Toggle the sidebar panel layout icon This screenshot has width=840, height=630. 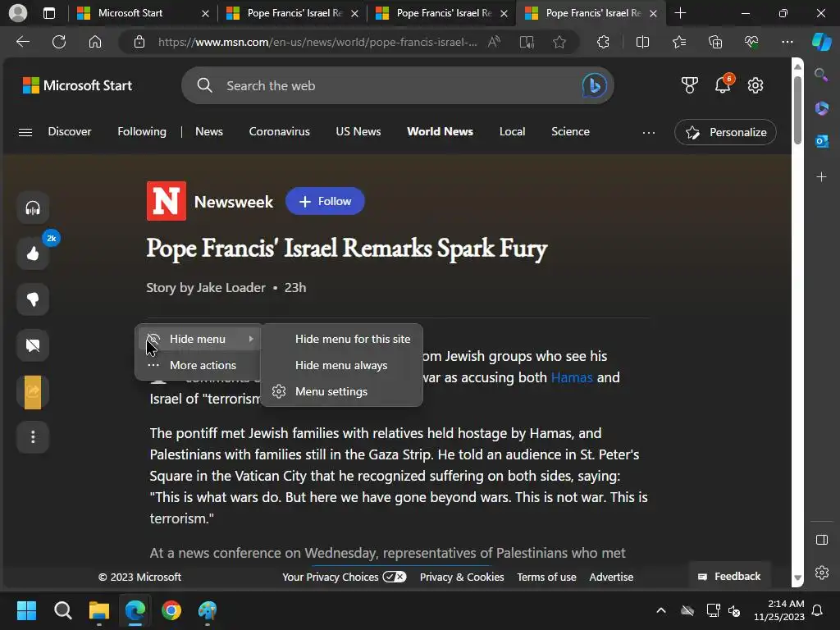click(x=822, y=540)
